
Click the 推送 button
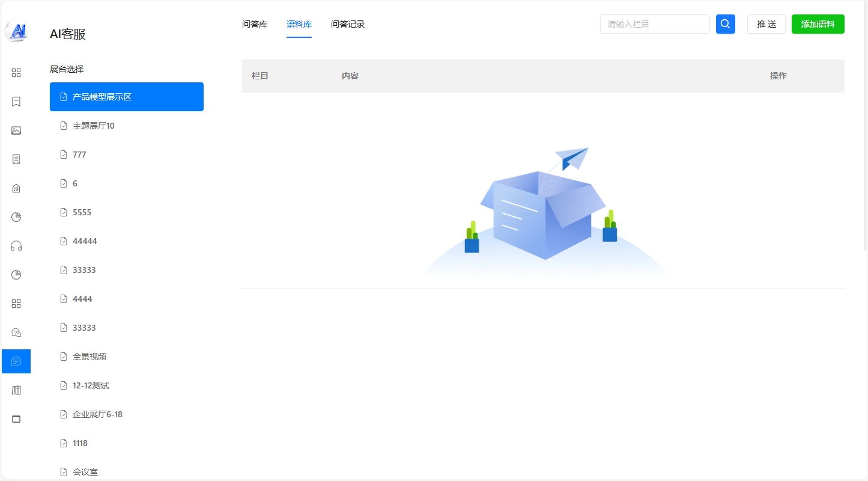[766, 24]
